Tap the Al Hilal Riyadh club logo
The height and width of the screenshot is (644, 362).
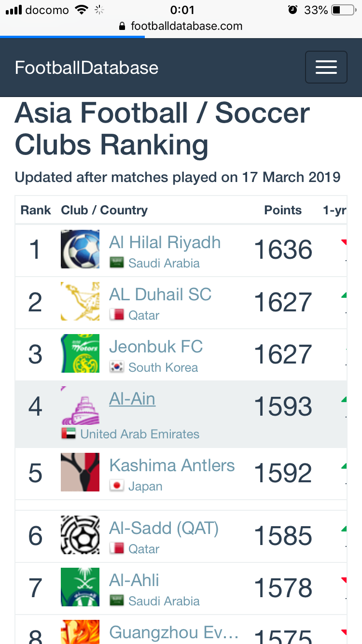click(x=80, y=249)
